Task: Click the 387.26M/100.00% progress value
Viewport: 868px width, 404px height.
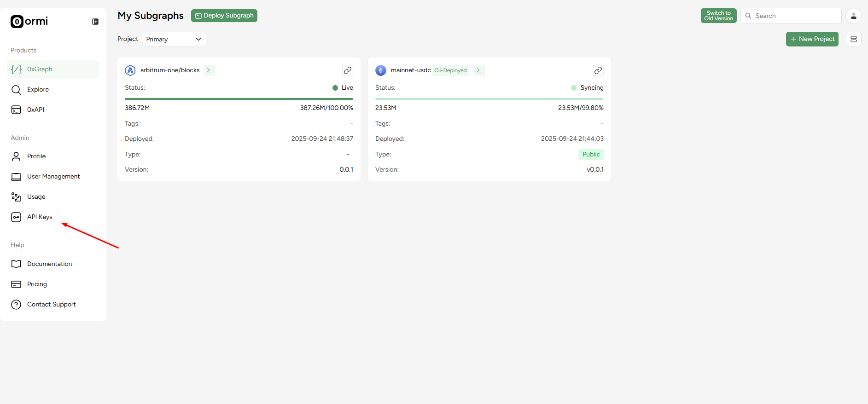Action: coord(326,108)
